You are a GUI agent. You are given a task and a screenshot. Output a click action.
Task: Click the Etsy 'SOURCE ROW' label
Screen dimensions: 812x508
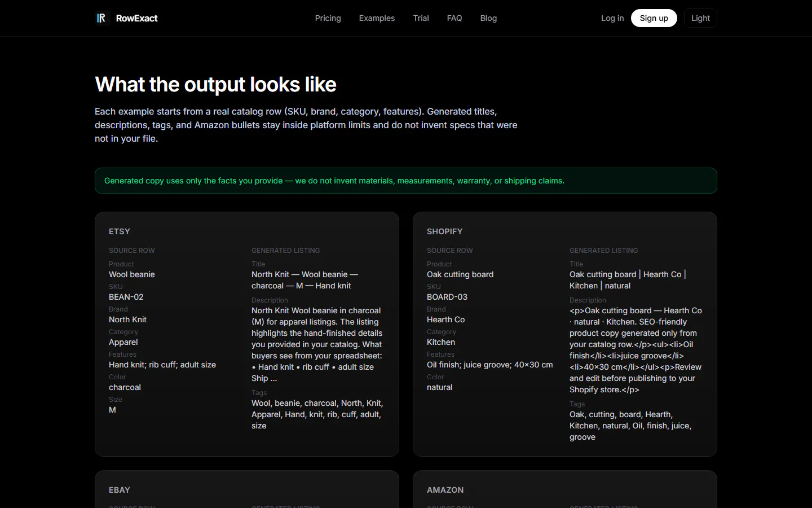[x=132, y=251]
